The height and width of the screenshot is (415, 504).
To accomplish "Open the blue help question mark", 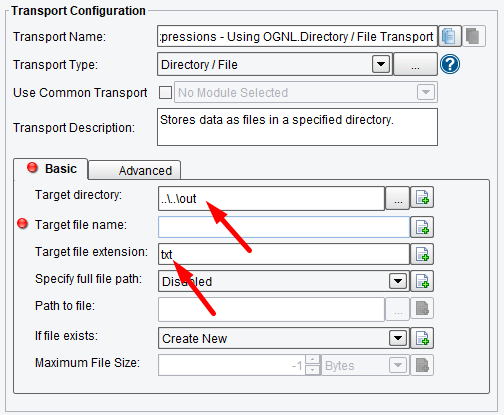I will coord(450,64).
